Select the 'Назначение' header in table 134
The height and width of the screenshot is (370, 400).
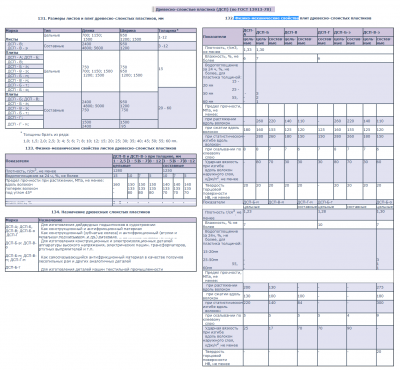[117, 220]
